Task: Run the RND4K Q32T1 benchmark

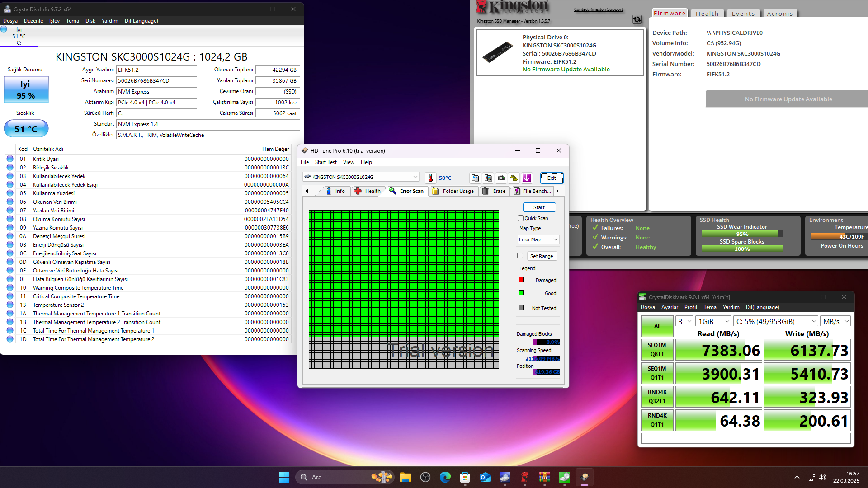Action: (657, 397)
